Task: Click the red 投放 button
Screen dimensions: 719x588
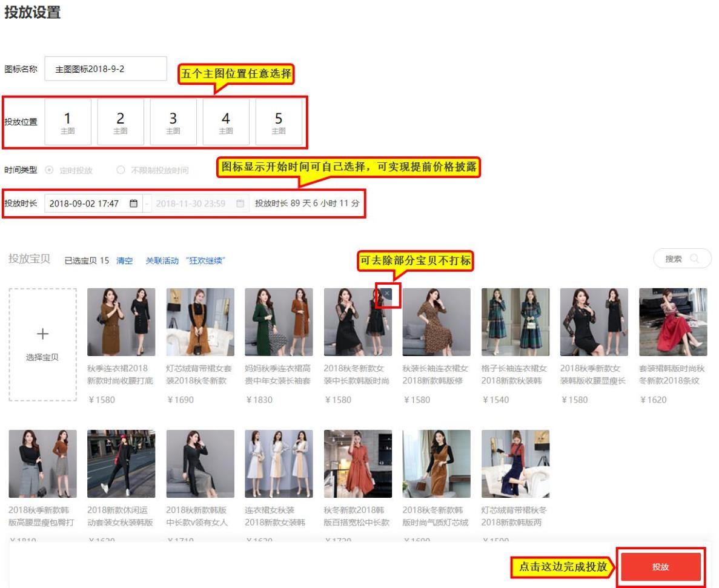Action: (661, 567)
